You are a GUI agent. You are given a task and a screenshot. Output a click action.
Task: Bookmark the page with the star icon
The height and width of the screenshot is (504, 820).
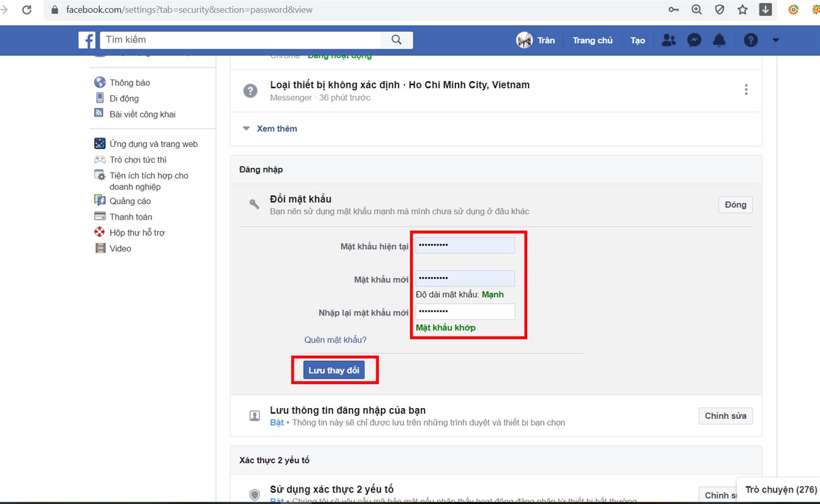pos(742,9)
